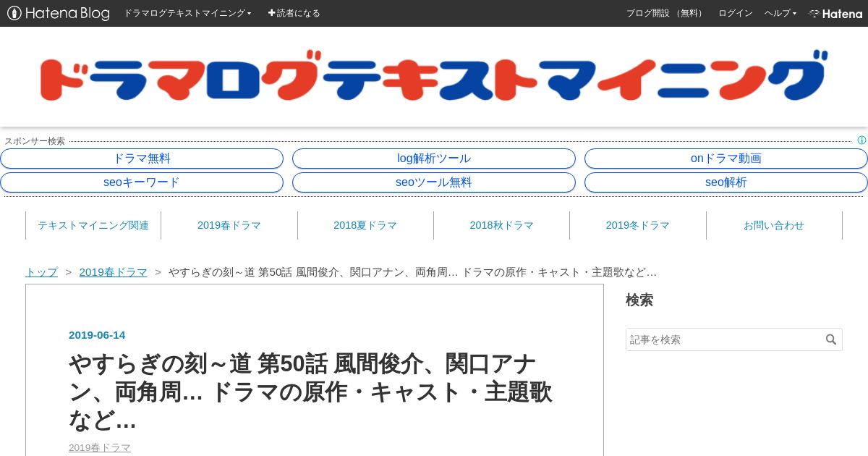The width and height of the screenshot is (868, 456).
Task: Select the ドラマ無料 sponsored search pill
Action: click(x=142, y=159)
